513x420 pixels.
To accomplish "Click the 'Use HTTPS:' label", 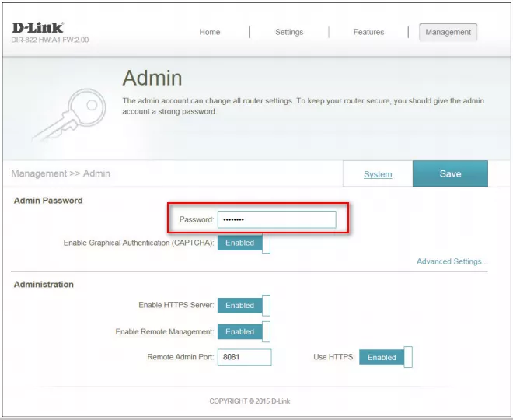I will 333,357.
